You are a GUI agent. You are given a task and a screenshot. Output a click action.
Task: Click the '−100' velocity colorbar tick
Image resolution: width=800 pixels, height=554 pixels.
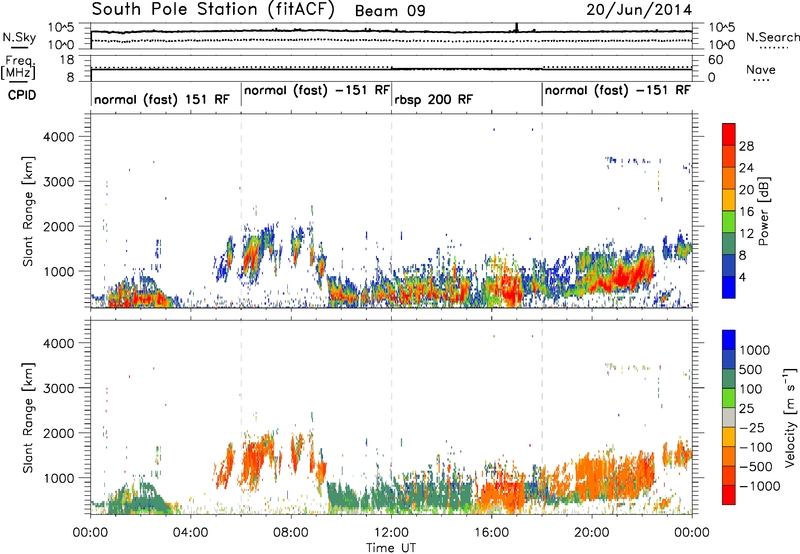(756, 447)
